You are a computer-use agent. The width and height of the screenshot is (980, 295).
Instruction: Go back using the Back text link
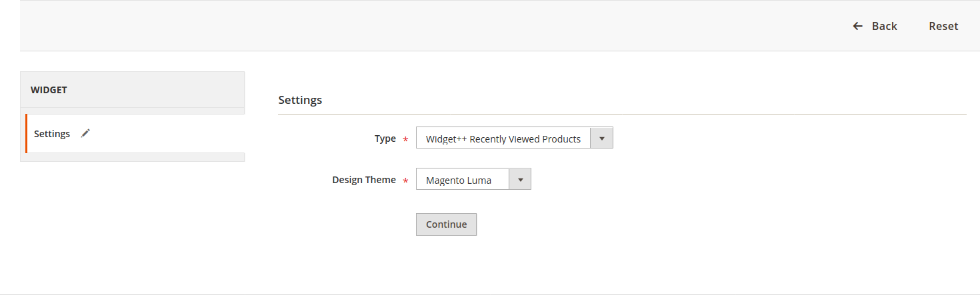click(x=884, y=26)
